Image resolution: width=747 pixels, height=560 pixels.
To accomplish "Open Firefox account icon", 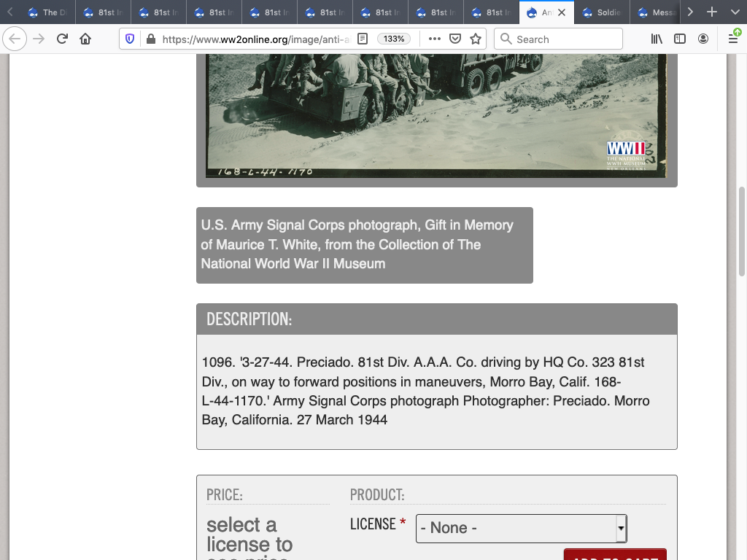I will click(703, 39).
